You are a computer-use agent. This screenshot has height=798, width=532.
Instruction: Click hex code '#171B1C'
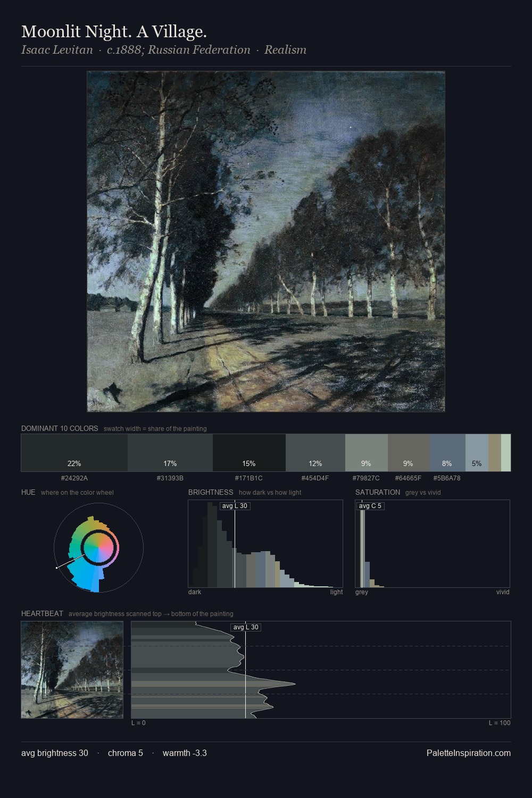pyautogui.click(x=249, y=478)
